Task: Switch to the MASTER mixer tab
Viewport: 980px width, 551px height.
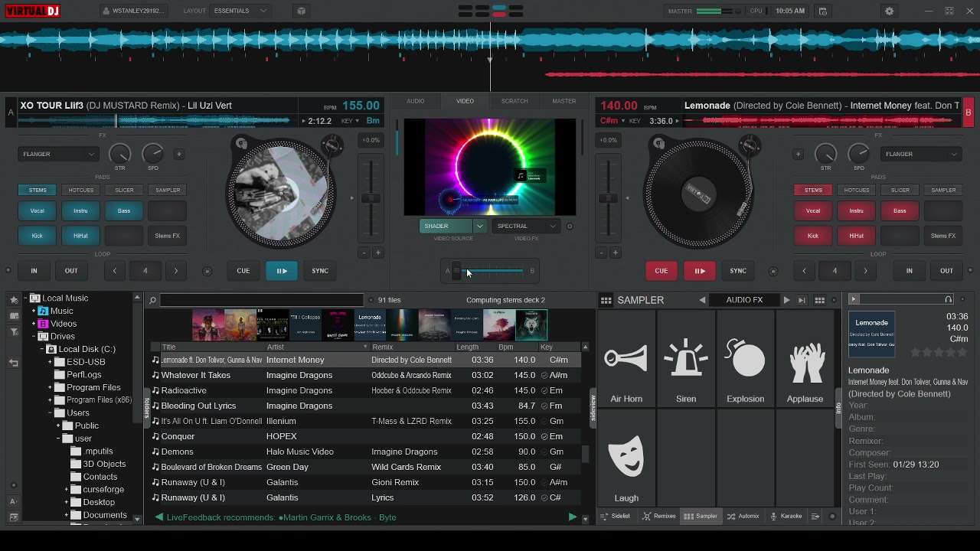Action: 564,101
